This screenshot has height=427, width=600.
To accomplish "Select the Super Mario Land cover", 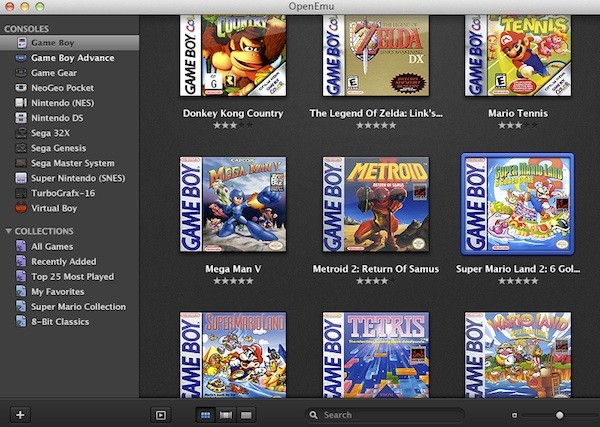I will pyautogui.click(x=233, y=355).
